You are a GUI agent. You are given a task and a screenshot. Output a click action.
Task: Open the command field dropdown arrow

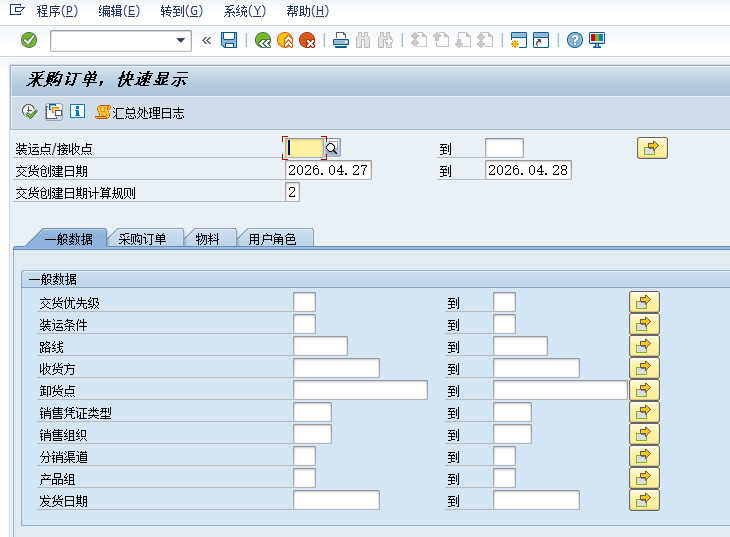(x=181, y=40)
